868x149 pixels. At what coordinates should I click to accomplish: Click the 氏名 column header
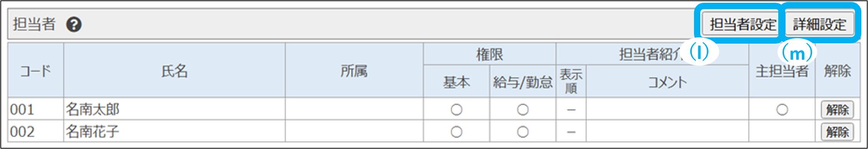174,71
